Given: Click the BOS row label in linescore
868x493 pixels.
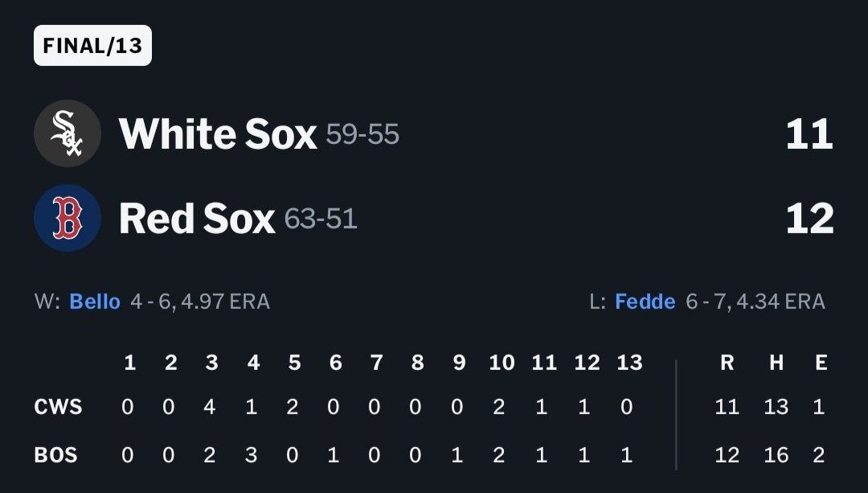Looking at the screenshot, I should tap(55, 455).
